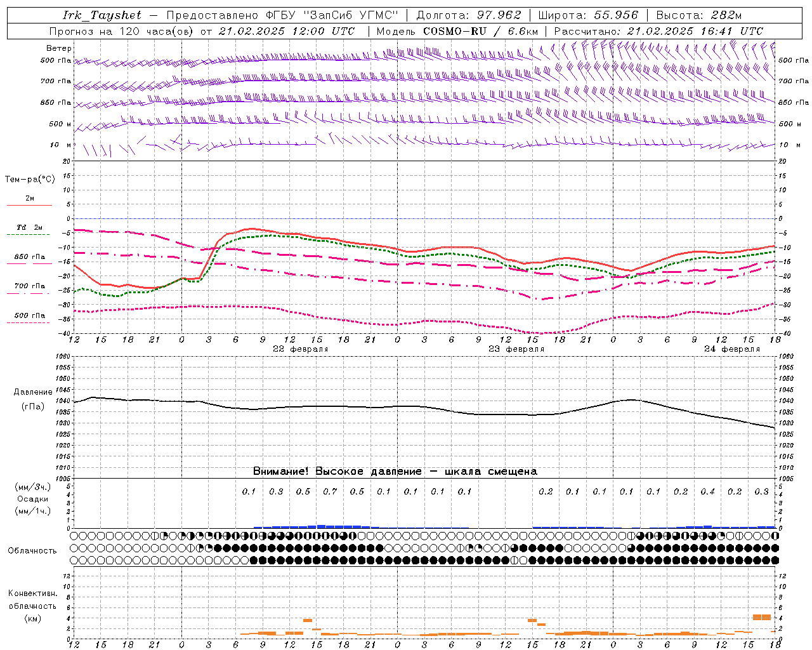Click the (мм/1ч.) precipitation unit label
This screenshot has width=812, height=650.
pos(33,510)
